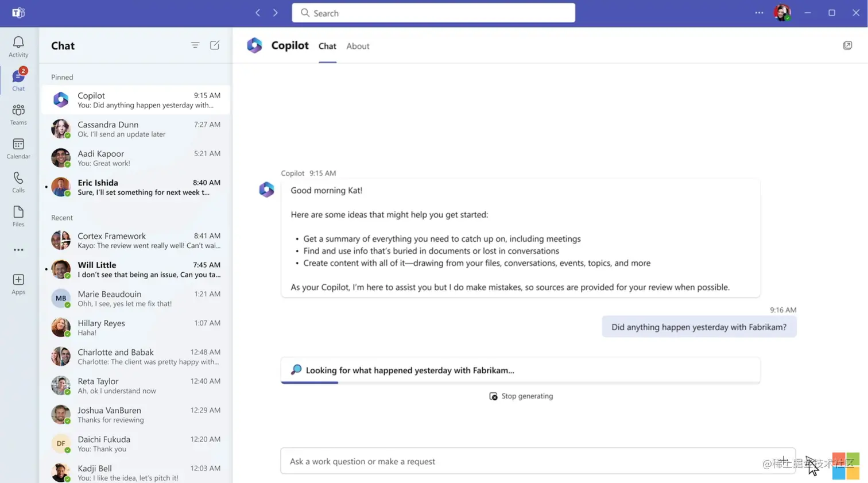This screenshot has height=483, width=868.
Task: Open the Daichi Fukuda chat
Action: point(136,444)
